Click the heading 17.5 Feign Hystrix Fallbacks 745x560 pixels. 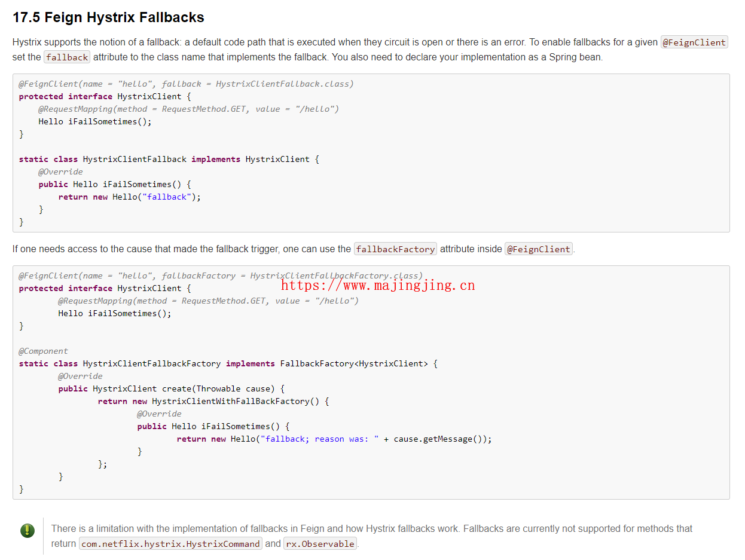108,17
